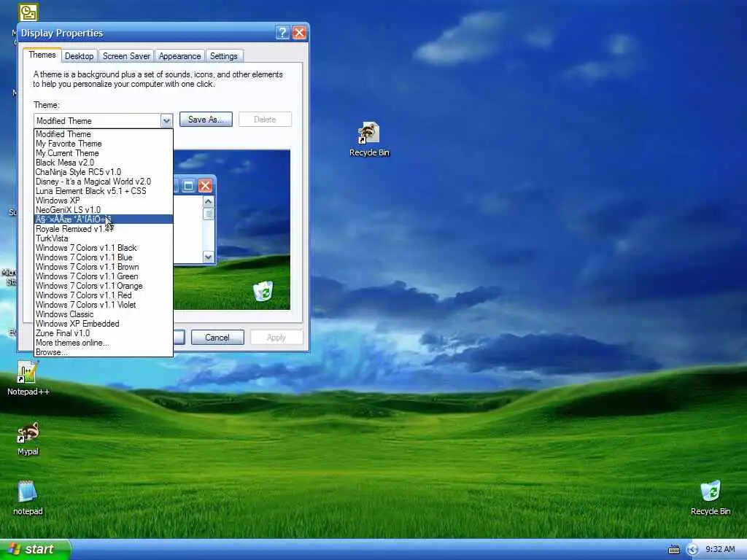Select ChaNinja Style RC5 v1.0 theme
The width and height of the screenshot is (747, 560).
(104, 172)
